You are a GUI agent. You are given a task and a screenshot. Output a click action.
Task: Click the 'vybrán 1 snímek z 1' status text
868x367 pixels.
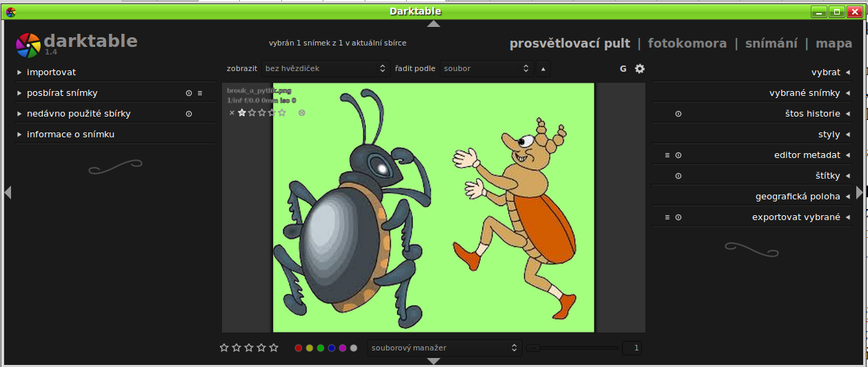[337, 43]
